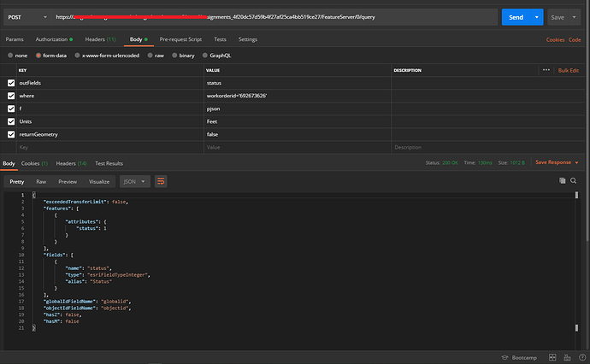
Task: Open the Send button dropdown arrow
Action: [537, 17]
